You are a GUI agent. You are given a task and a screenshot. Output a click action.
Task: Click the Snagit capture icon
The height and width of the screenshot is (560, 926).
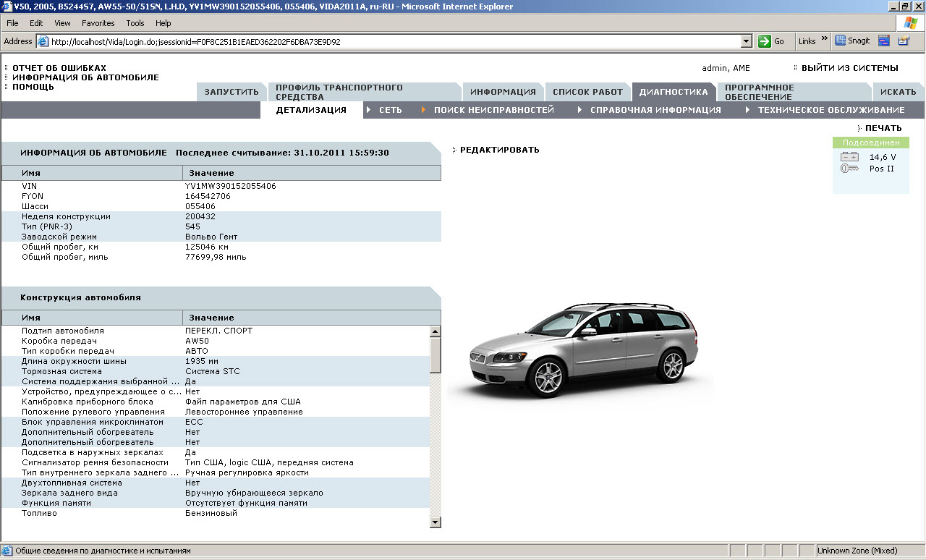[841, 41]
